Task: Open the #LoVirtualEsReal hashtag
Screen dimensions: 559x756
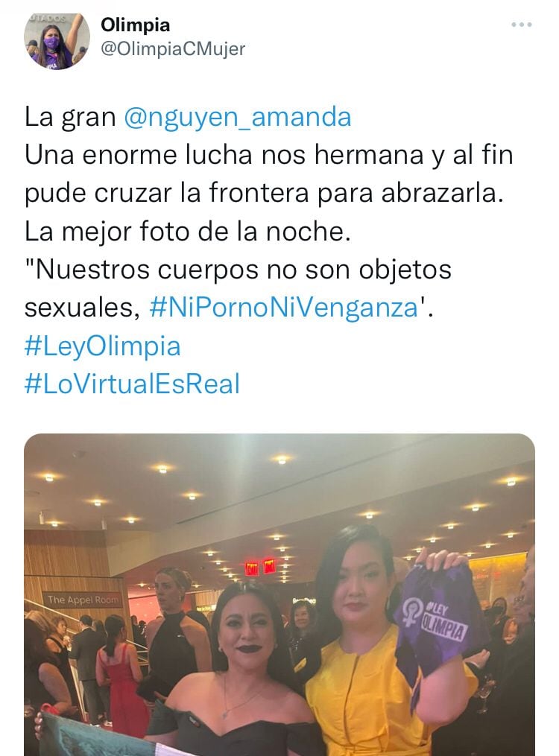Action: click(132, 384)
